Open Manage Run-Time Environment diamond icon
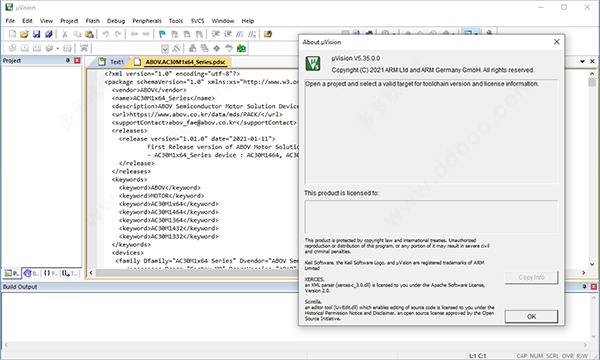 coord(217,48)
